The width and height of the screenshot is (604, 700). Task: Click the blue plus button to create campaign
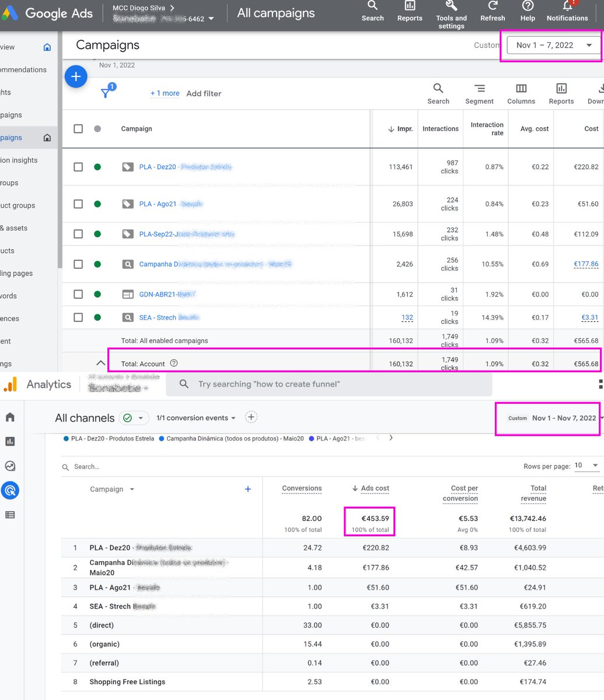point(76,76)
